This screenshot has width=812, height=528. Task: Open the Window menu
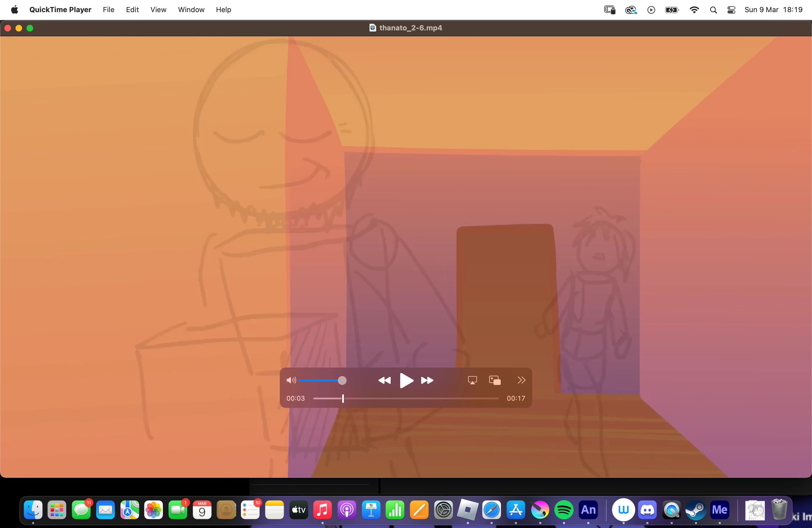(x=191, y=10)
